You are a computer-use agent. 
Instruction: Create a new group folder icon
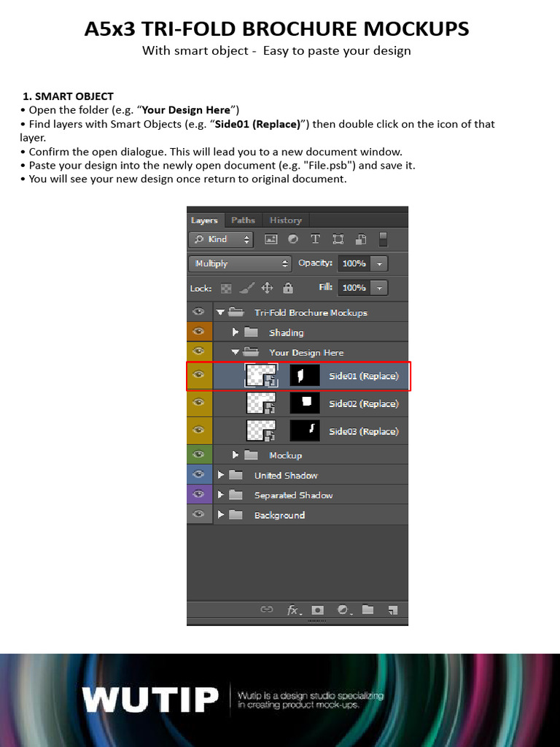coord(367,610)
